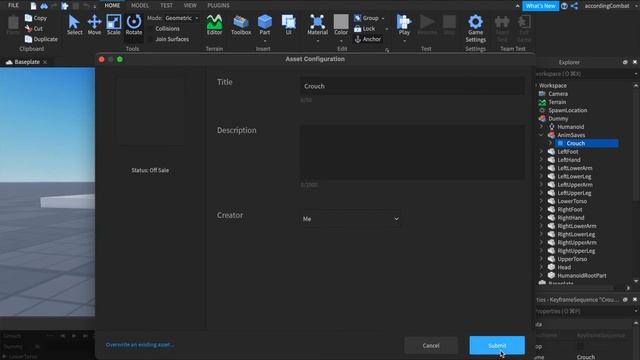Screen dimensions: 640x360
Task: Select the Baseplate document tab
Action: [x=27, y=62]
